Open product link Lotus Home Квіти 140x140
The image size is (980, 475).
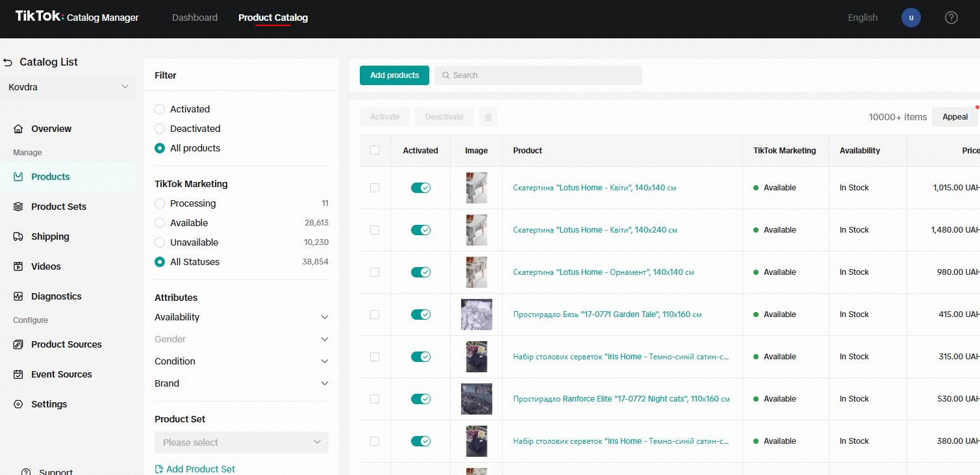[595, 188]
